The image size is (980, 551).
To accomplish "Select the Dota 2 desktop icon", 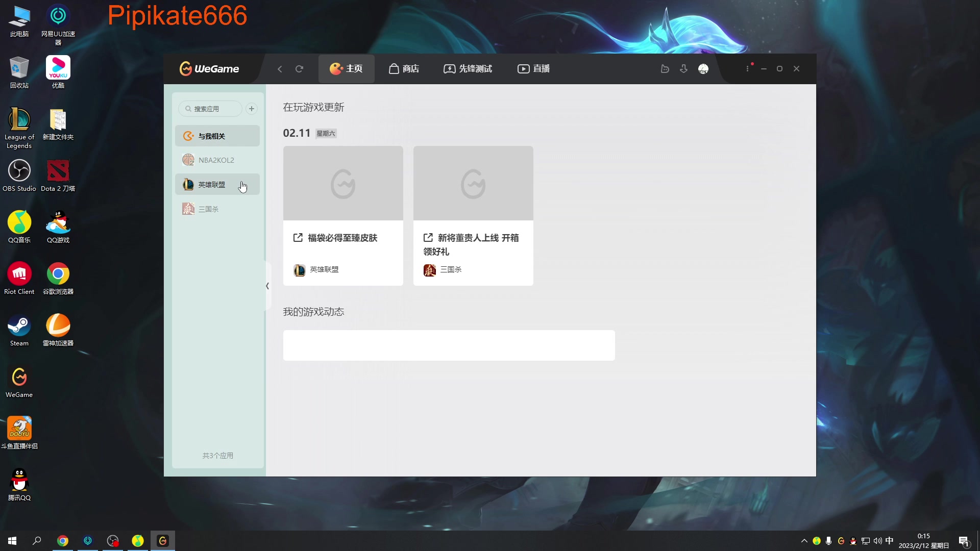I will coord(58,176).
